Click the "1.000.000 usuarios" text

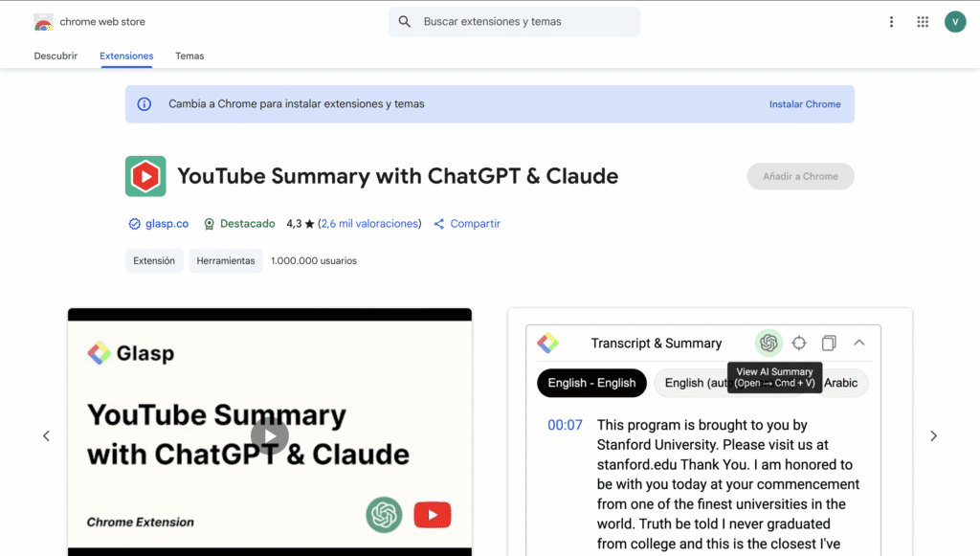(314, 260)
